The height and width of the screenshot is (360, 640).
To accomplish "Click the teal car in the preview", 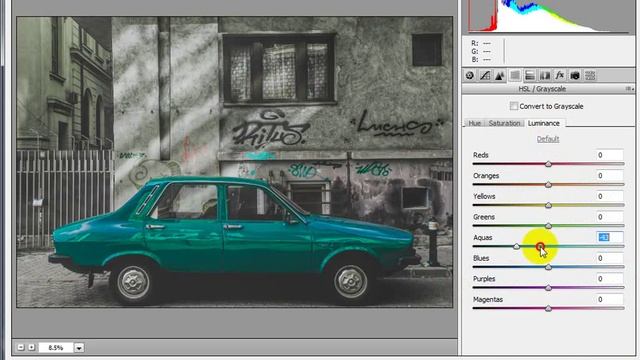I will [x=233, y=241].
